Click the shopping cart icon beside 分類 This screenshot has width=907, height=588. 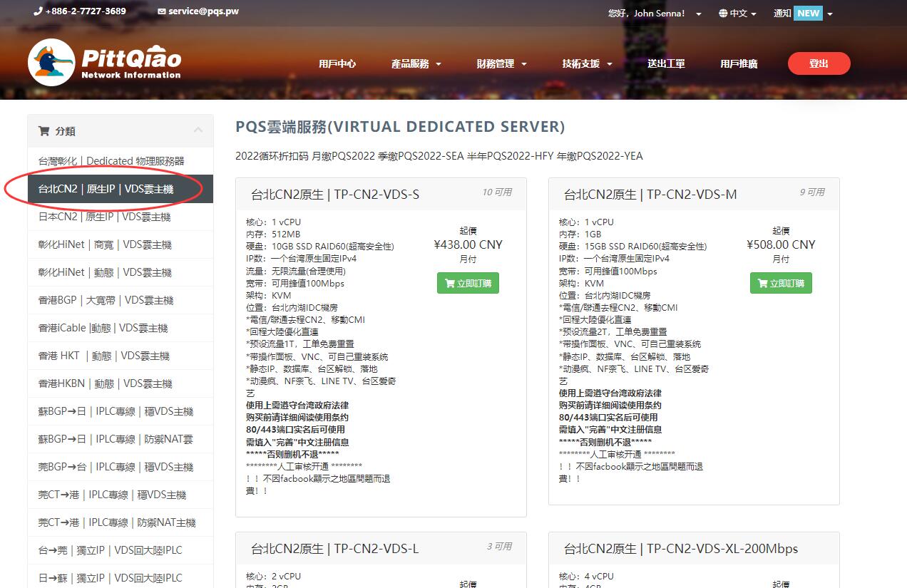click(43, 131)
